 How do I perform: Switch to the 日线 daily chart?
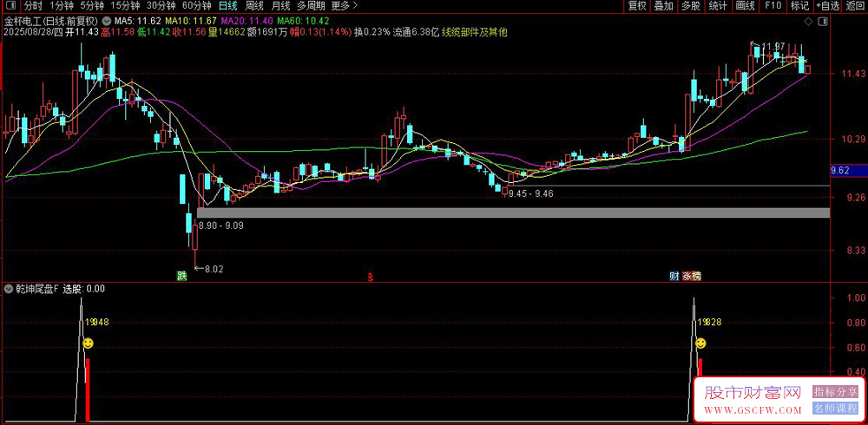point(227,6)
